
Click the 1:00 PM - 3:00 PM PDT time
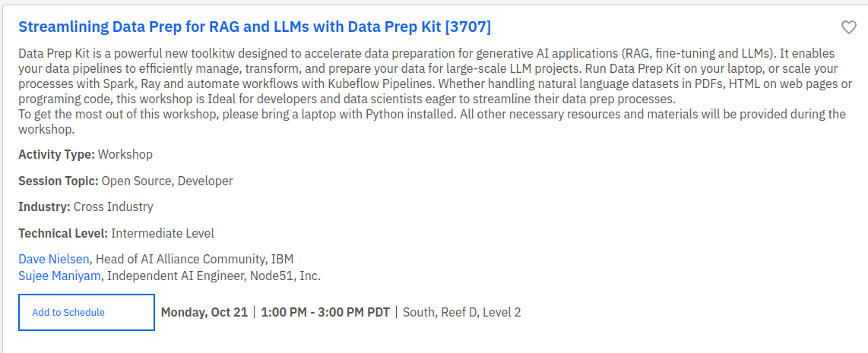tap(325, 312)
